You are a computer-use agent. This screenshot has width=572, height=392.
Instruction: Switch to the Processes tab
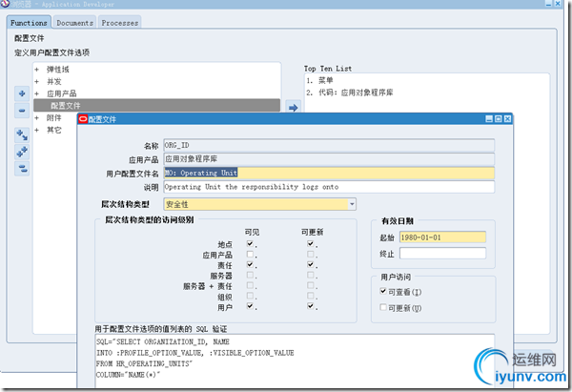(120, 23)
